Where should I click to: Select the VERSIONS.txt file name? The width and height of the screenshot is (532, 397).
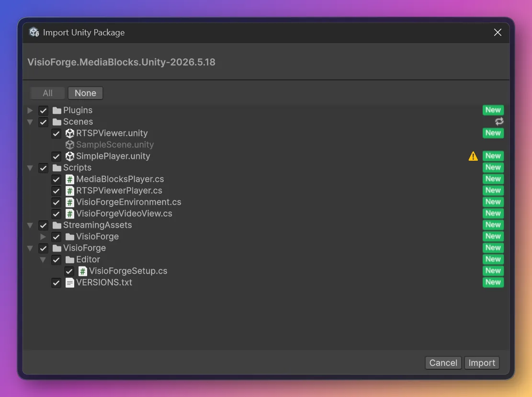(x=104, y=282)
